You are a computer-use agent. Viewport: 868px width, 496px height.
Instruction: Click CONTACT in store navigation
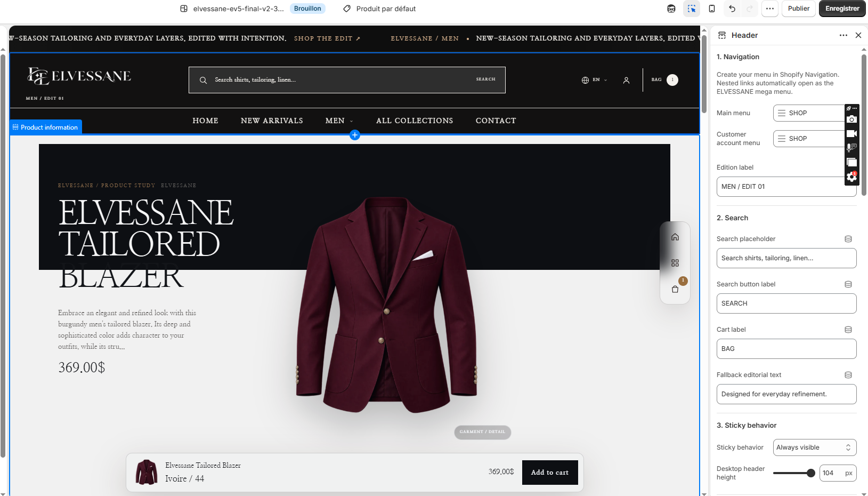(496, 121)
